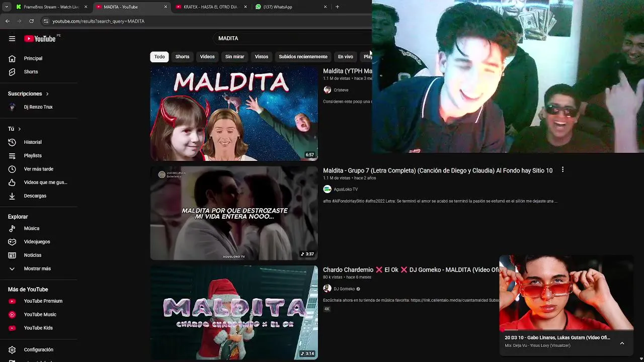Image resolution: width=644 pixels, height=362 pixels.
Task: Switch to KRATEX HASTA EL OTRO DIA tab
Action: (210, 7)
